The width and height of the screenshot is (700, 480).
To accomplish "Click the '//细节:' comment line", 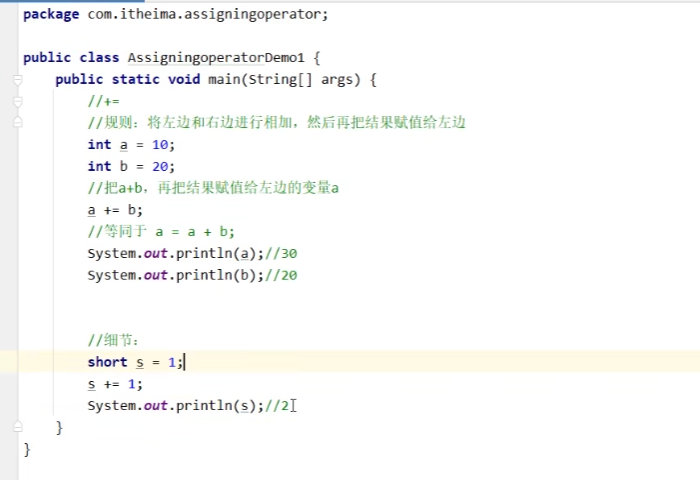I will [113, 340].
